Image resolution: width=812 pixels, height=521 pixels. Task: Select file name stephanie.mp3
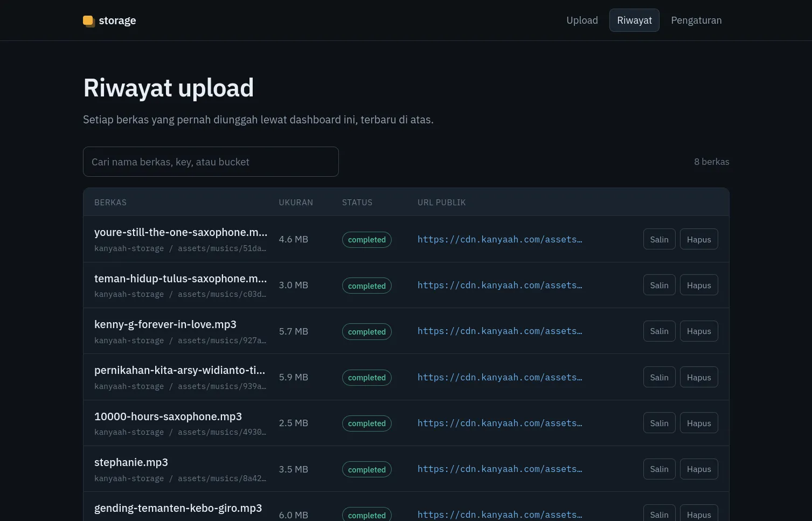tap(131, 462)
